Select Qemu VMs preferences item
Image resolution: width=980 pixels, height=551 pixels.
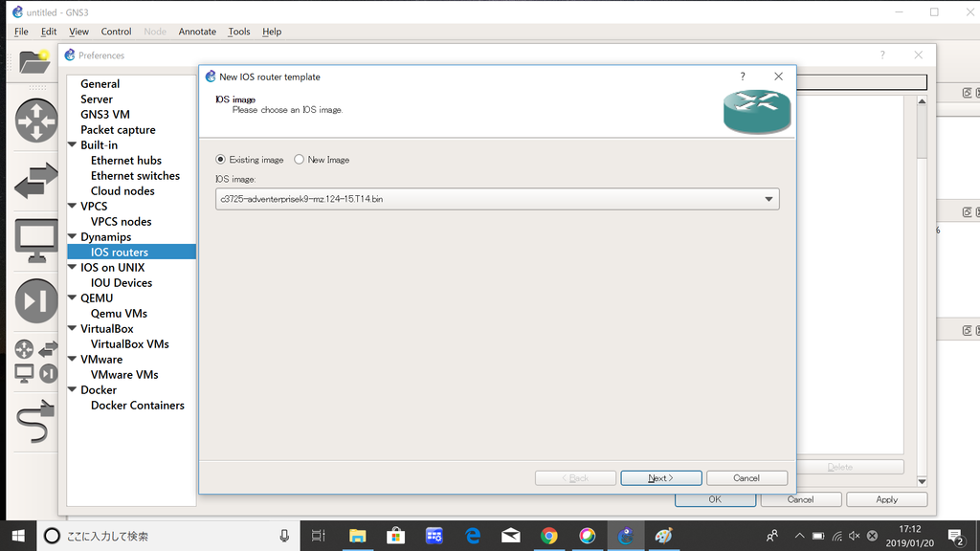119,313
